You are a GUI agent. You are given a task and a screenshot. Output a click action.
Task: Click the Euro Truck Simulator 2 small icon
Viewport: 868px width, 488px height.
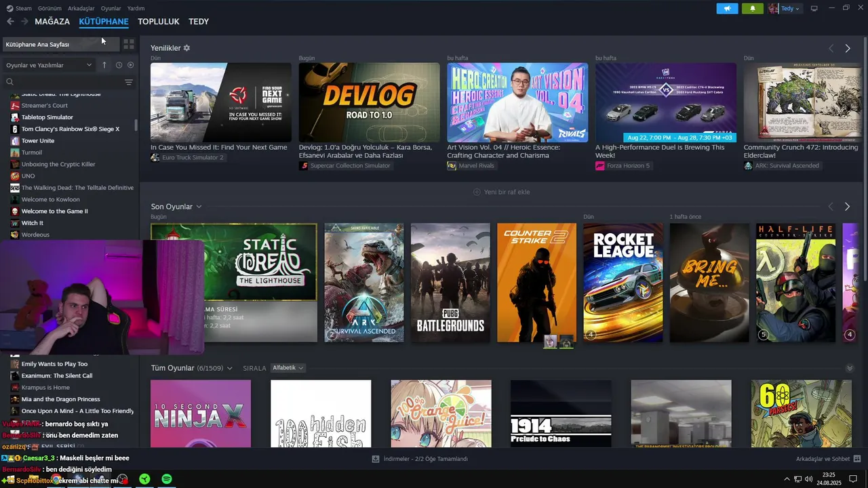click(155, 157)
